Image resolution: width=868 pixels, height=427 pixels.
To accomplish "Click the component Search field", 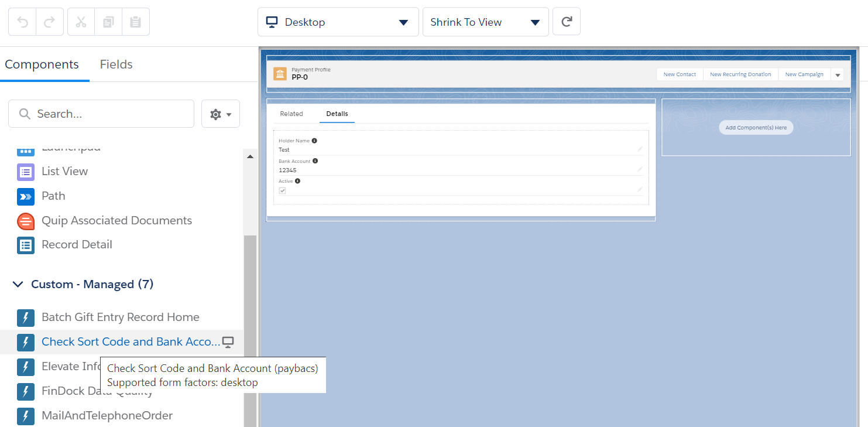I will click(101, 113).
